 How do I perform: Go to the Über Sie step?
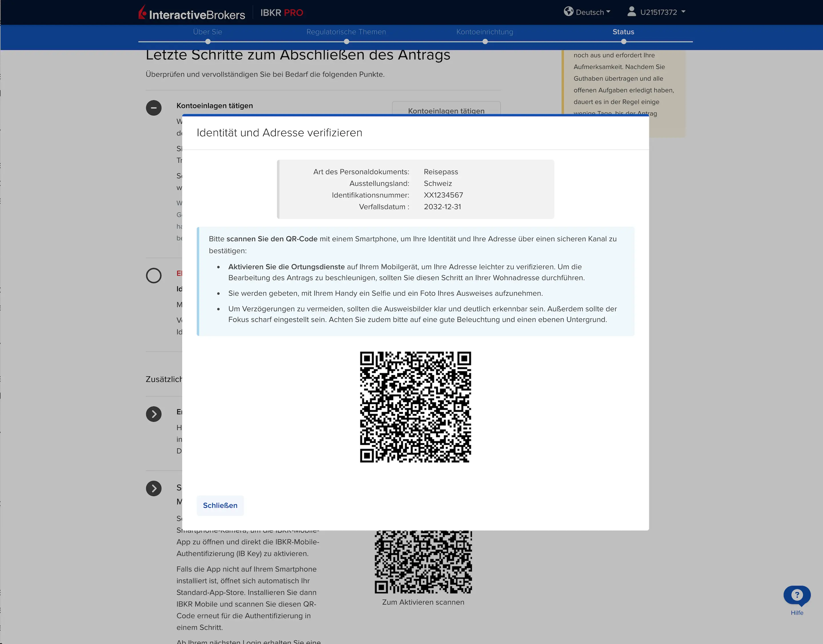click(207, 32)
